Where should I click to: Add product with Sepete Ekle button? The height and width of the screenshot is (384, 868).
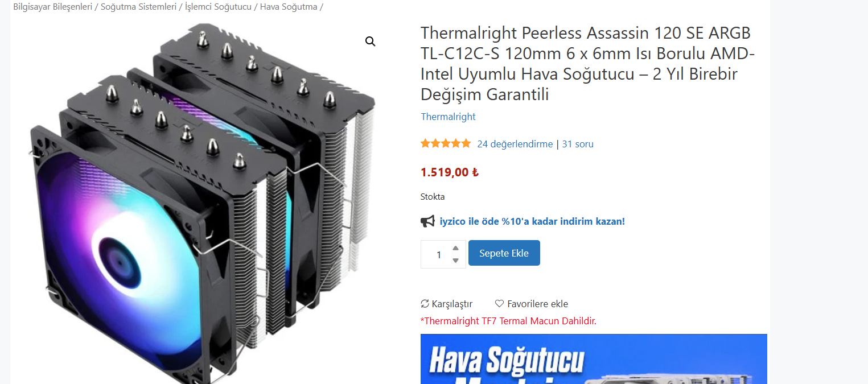(504, 253)
